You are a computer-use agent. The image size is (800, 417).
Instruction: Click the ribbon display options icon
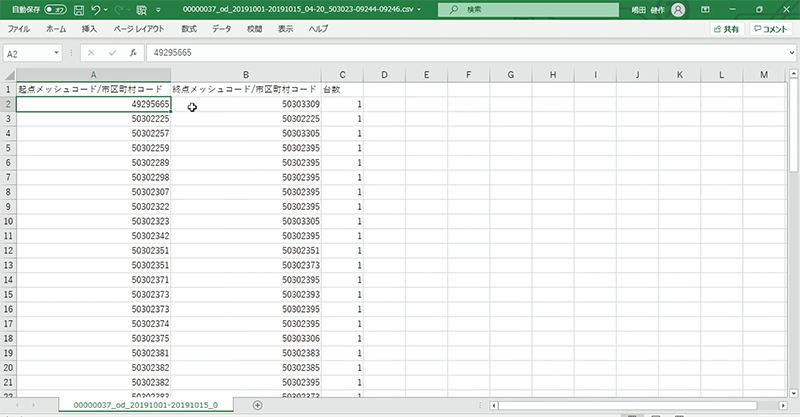707,9
